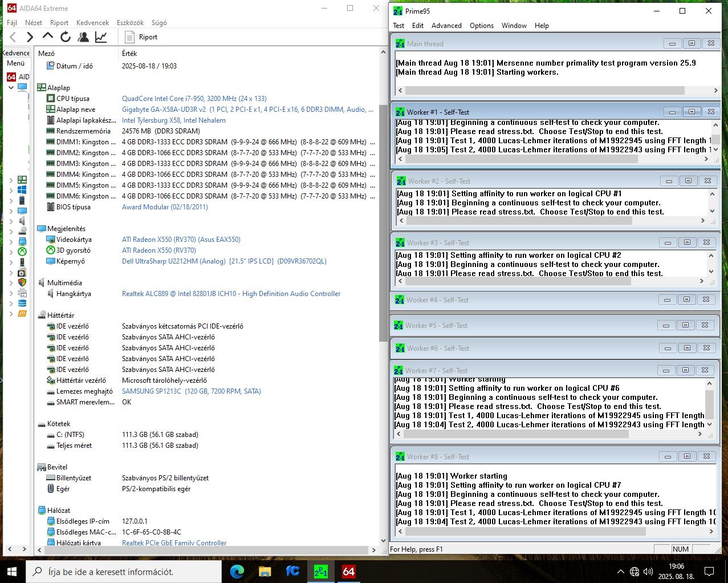Show hidden system tray icons
This screenshot has height=583, width=728.
click(x=620, y=572)
